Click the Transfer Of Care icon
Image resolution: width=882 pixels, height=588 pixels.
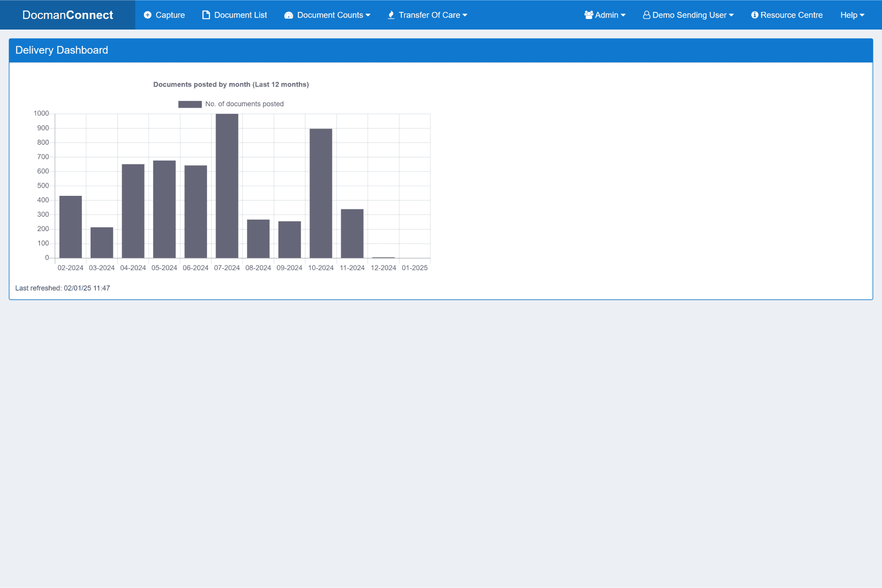pos(391,15)
